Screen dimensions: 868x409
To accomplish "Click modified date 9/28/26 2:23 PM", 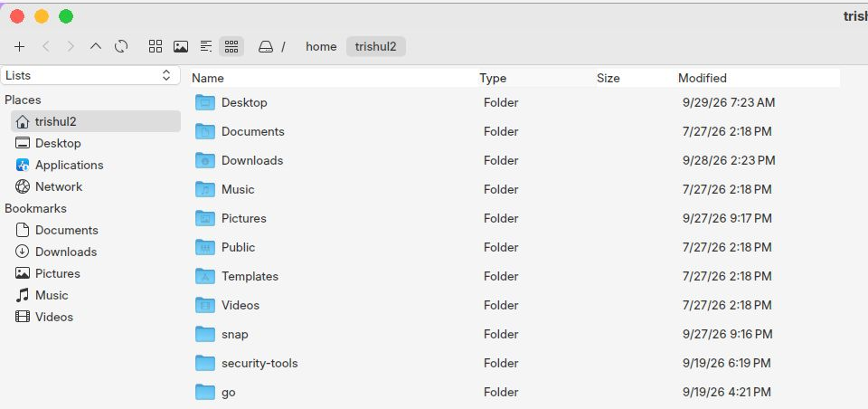I will coord(729,160).
